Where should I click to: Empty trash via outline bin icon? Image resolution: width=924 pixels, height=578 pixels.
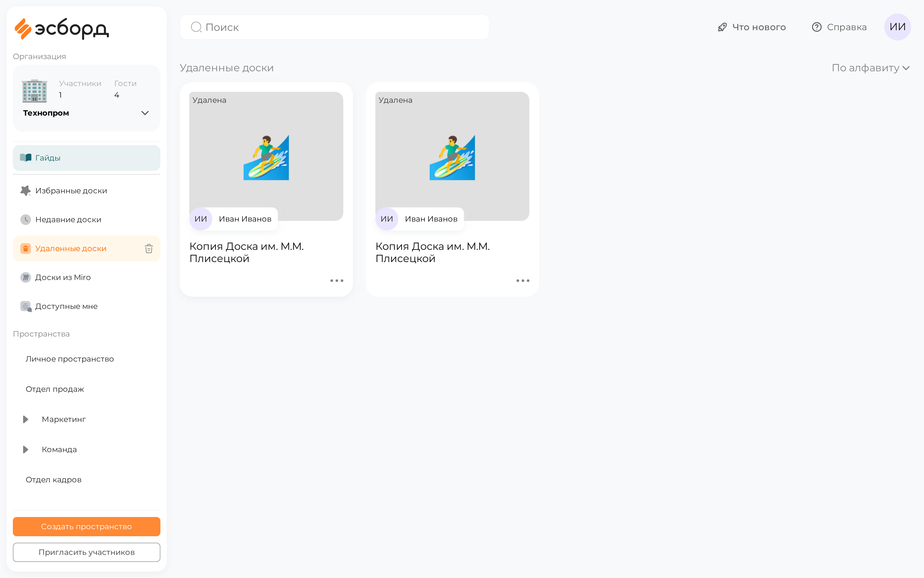pyautogui.click(x=149, y=249)
